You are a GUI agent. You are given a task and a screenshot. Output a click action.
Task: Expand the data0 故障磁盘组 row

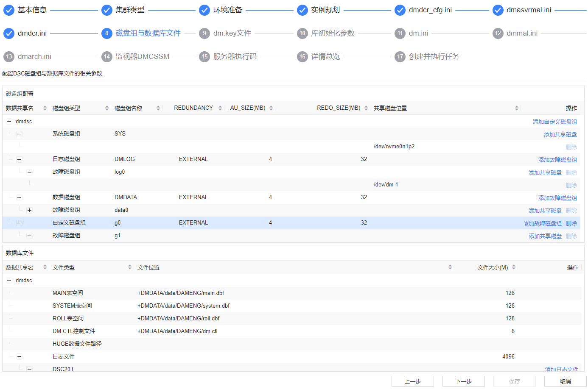coord(29,210)
